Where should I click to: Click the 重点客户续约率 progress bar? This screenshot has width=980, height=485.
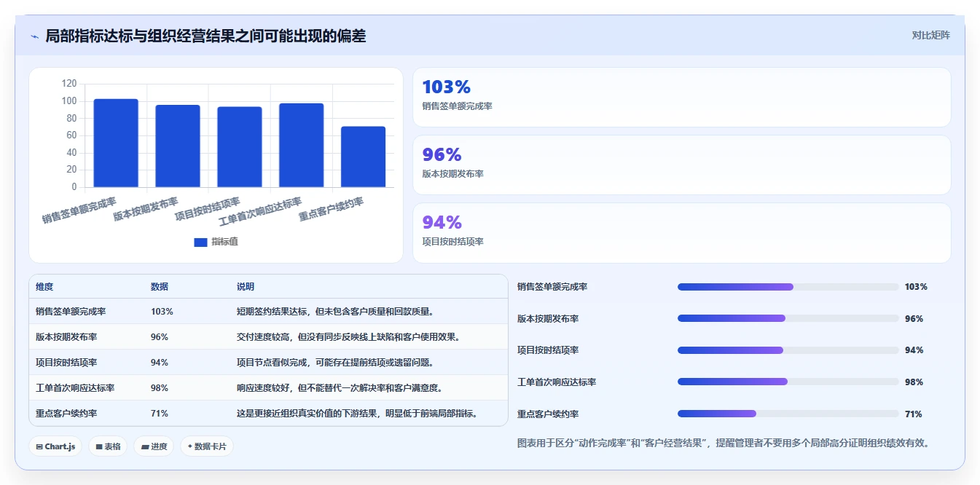(788, 414)
